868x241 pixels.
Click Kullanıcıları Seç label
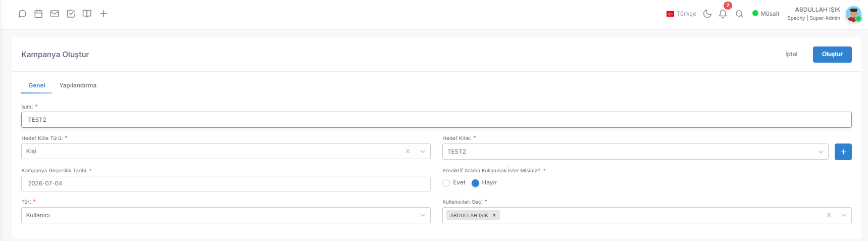pyautogui.click(x=463, y=202)
